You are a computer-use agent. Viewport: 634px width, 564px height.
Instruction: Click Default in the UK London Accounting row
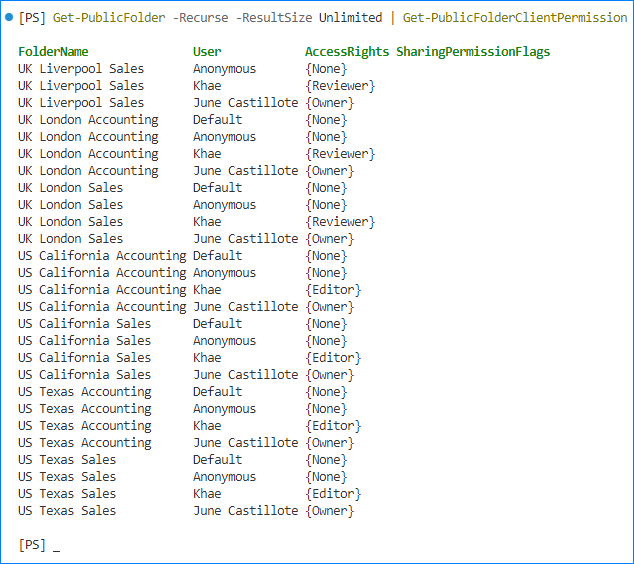pos(218,120)
